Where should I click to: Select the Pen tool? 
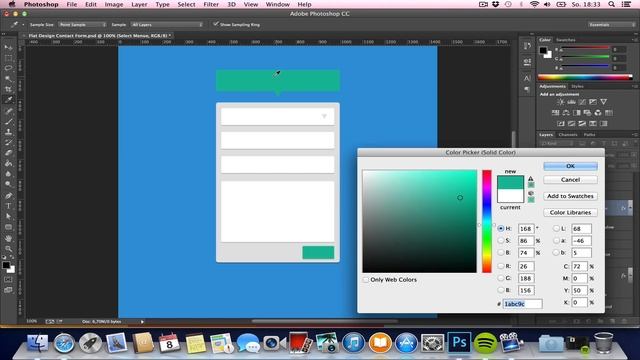tap(8, 196)
